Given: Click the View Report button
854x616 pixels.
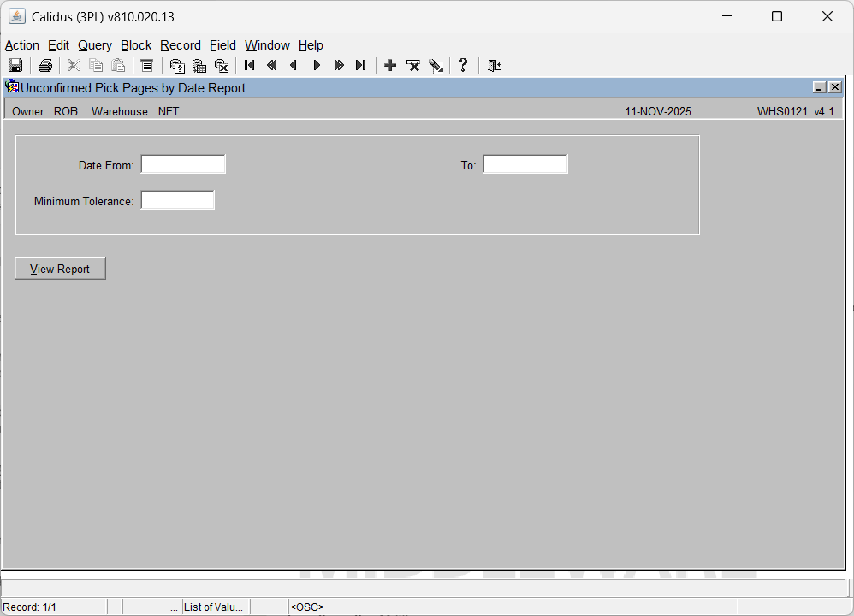Looking at the screenshot, I should 60,269.
